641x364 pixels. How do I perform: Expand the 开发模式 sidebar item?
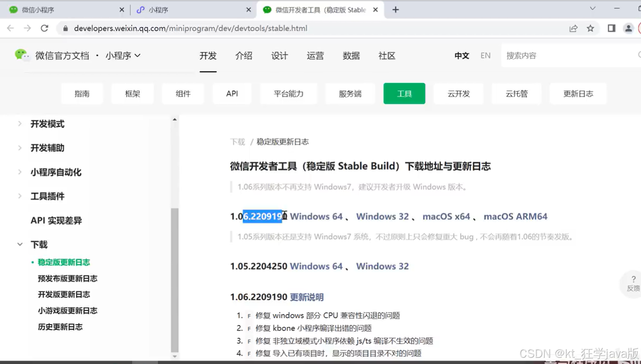[47, 124]
